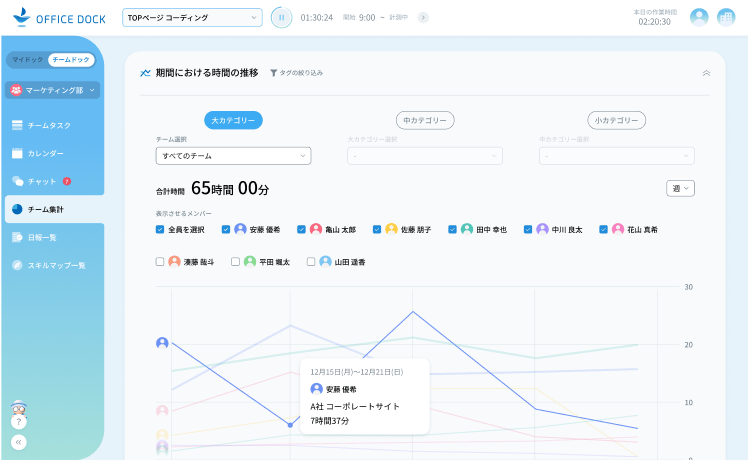Click the 12月15日(月)〜12月21日(日) tooltip date
The image size is (748, 460).
point(357,372)
